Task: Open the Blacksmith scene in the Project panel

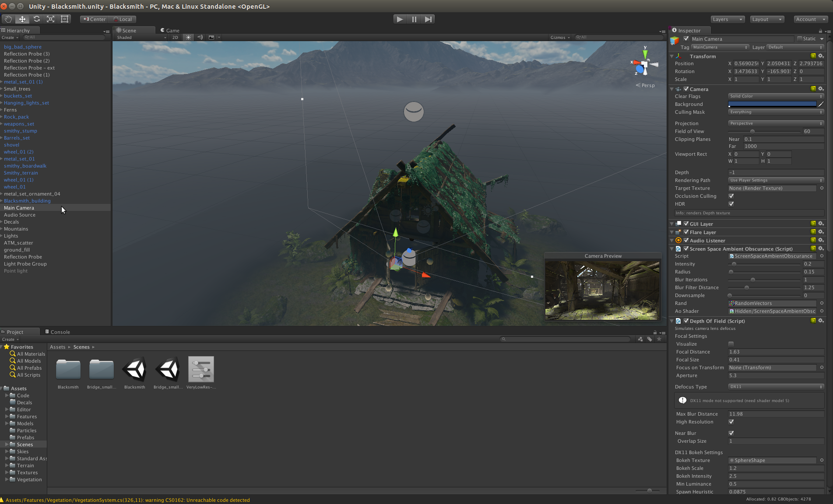Action: click(134, 369)
